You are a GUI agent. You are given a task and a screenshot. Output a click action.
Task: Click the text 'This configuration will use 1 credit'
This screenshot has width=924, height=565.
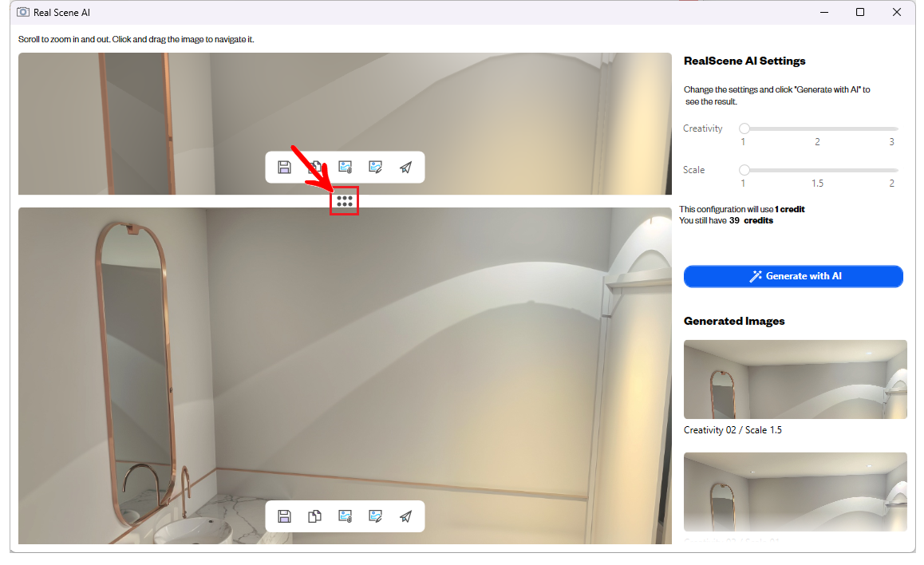click(742, 209)
